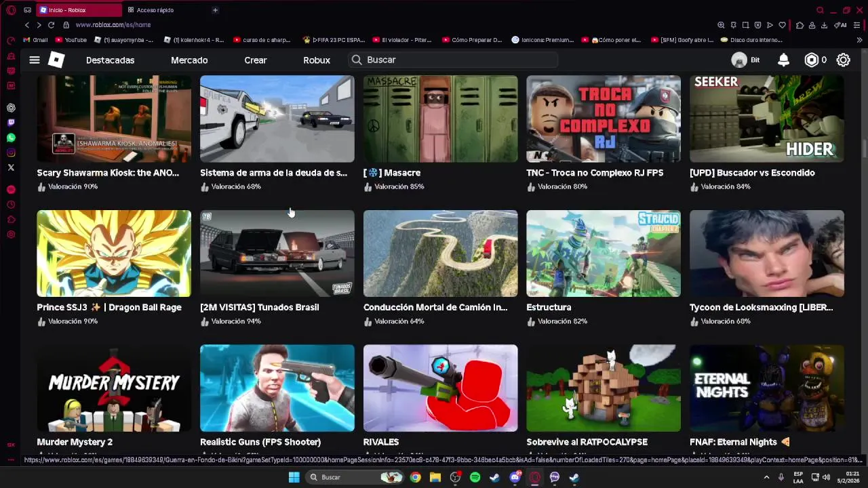Open the Gmail bookmark
Viewport: 868px width, 488px height.
coord(35,40)
